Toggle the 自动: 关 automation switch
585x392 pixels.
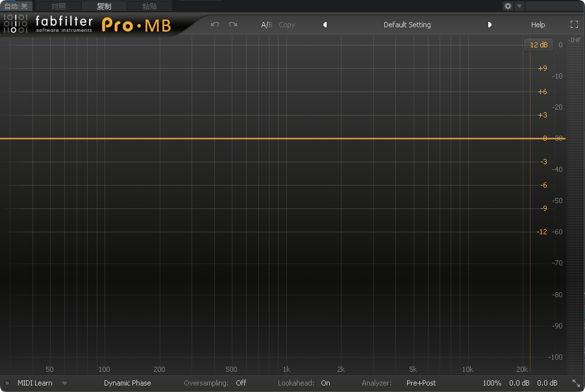pyautogui.click(x=16, y=6)
